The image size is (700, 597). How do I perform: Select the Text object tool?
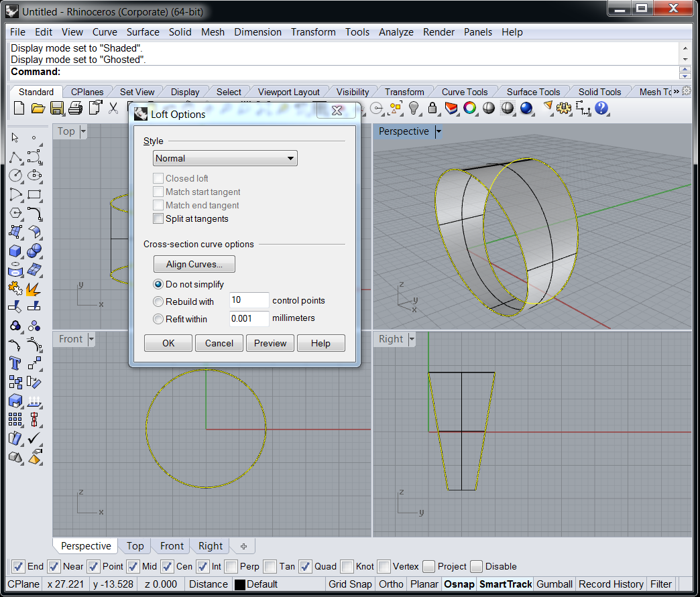15,363
